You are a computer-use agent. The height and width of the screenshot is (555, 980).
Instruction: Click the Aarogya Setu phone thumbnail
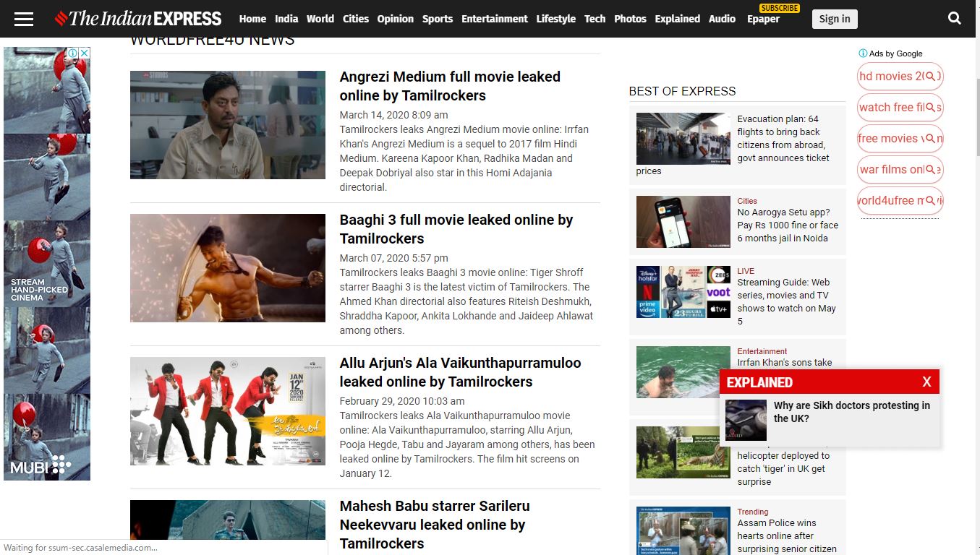pos(683,222)
